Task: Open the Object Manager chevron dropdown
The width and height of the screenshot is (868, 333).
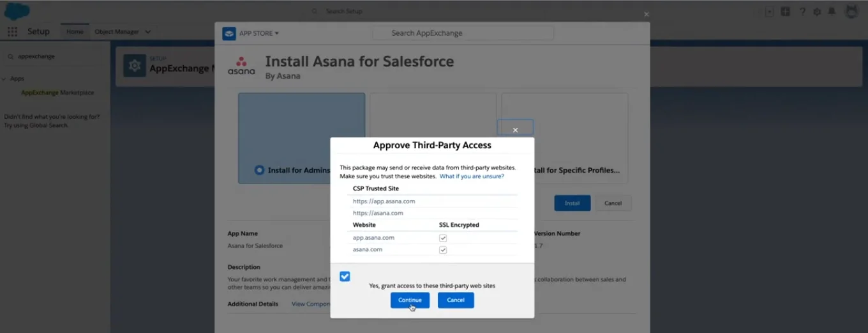Action: (x=148, y=32)
